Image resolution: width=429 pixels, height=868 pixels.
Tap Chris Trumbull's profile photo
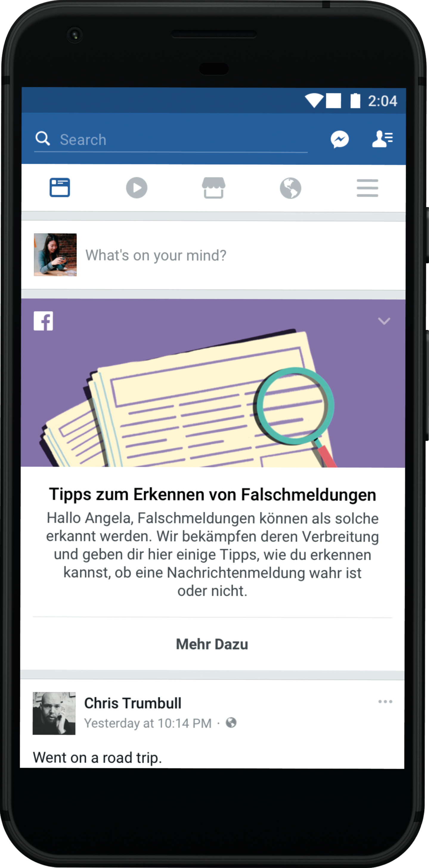click(54, 713)
